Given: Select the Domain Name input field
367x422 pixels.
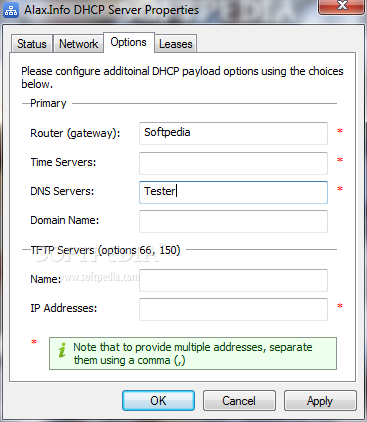Looking at the screenshot, I should pyautogui.click(x=233, y=221).
